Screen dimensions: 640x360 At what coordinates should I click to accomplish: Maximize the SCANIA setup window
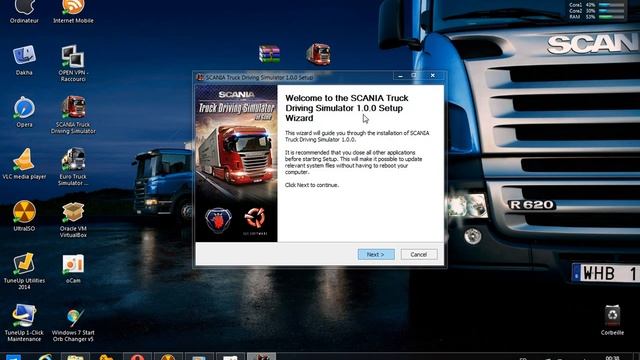414,76
